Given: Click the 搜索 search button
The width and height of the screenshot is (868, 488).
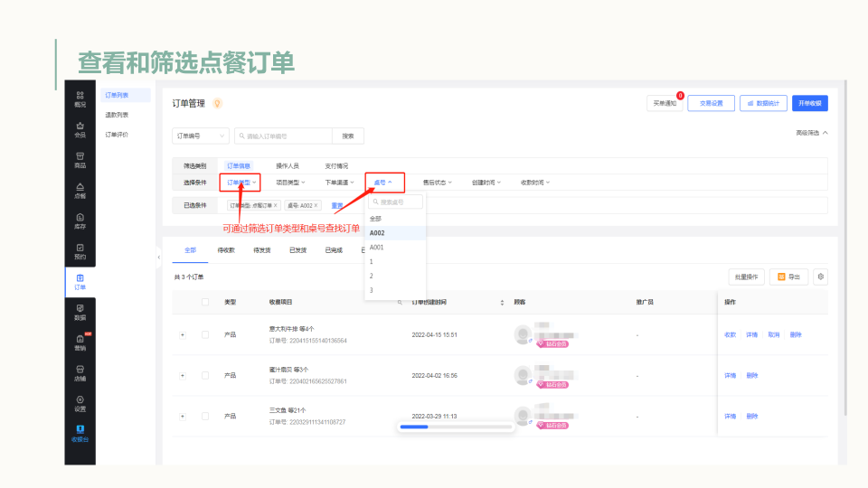Looking at the screenshot, I should 347,136.
